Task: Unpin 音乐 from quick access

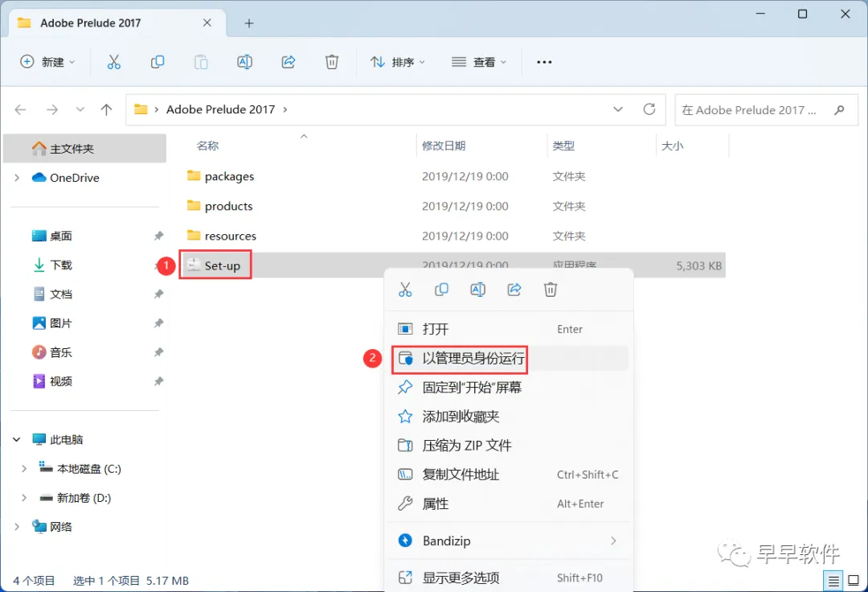Action: pyautogui.click(x=159, y=352)
